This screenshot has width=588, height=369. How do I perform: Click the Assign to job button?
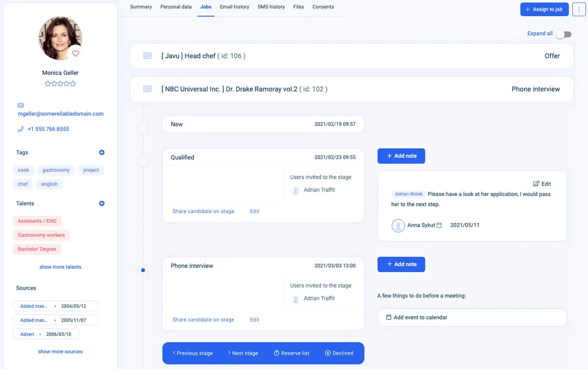(544, 9)
